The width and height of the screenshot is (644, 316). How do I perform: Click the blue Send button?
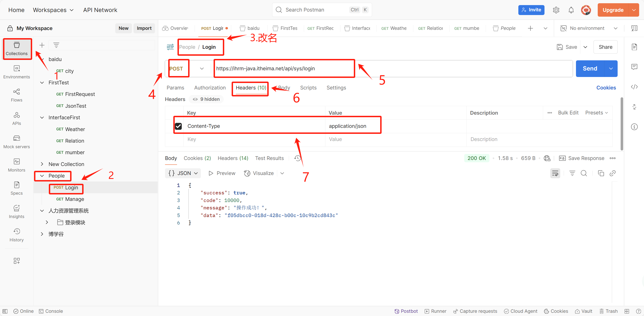pos(590,68)
